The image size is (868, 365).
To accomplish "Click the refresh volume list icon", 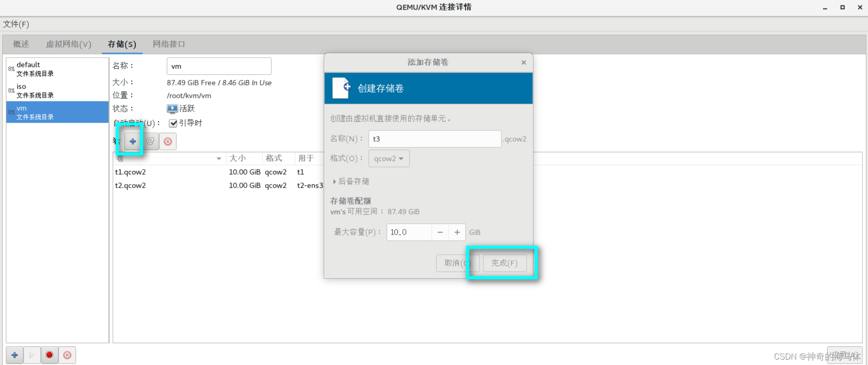I will pos(150,141).
